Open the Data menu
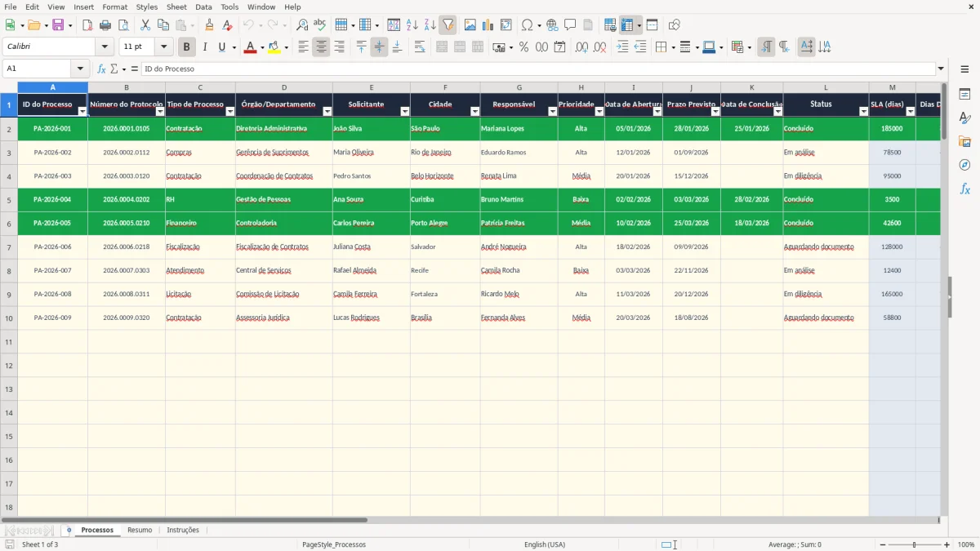This screenshot has height=551, width=980. pyautogui.click(x=203, y=7)
